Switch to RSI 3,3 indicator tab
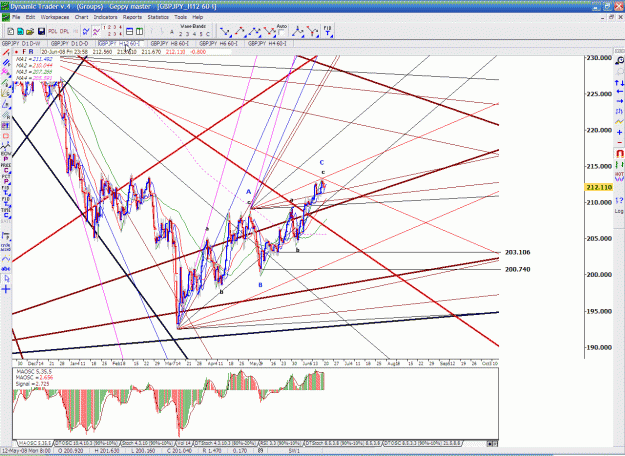This screenshot has height=456, width=625. tap(281, 443)
